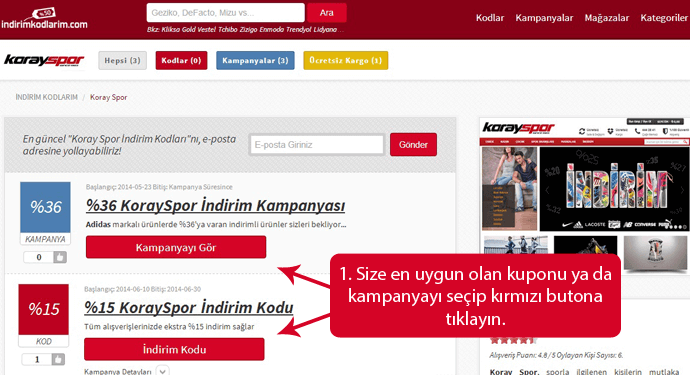
Task: Select the Kampanyalar (3) filter tab
Action: point(255,60)
